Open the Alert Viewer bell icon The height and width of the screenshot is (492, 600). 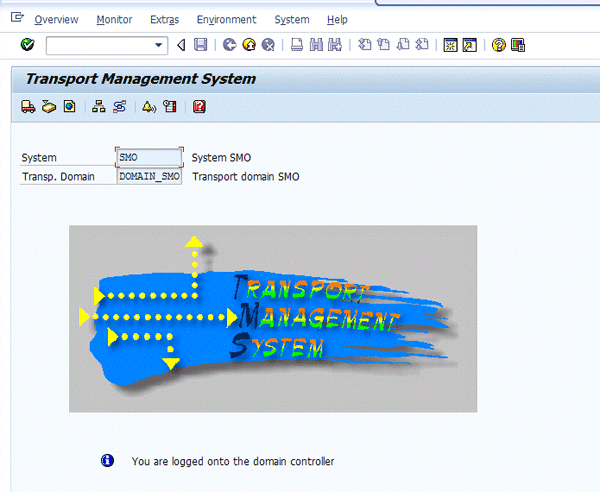point(149,106)
